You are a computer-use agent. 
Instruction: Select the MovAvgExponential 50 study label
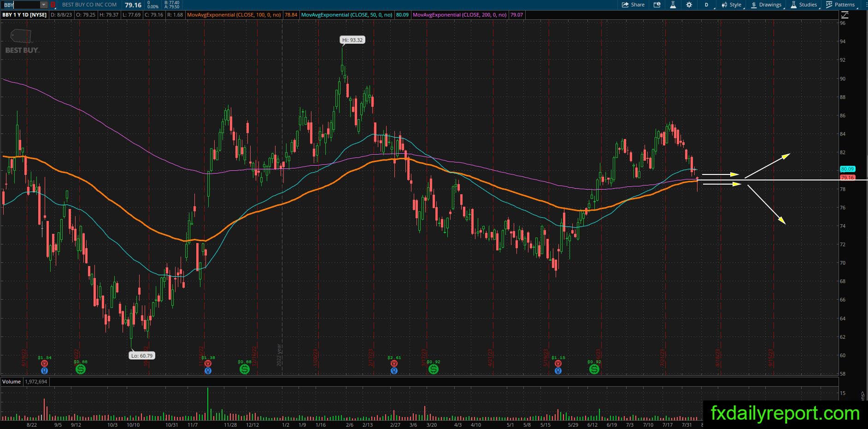tap(347, 15)
